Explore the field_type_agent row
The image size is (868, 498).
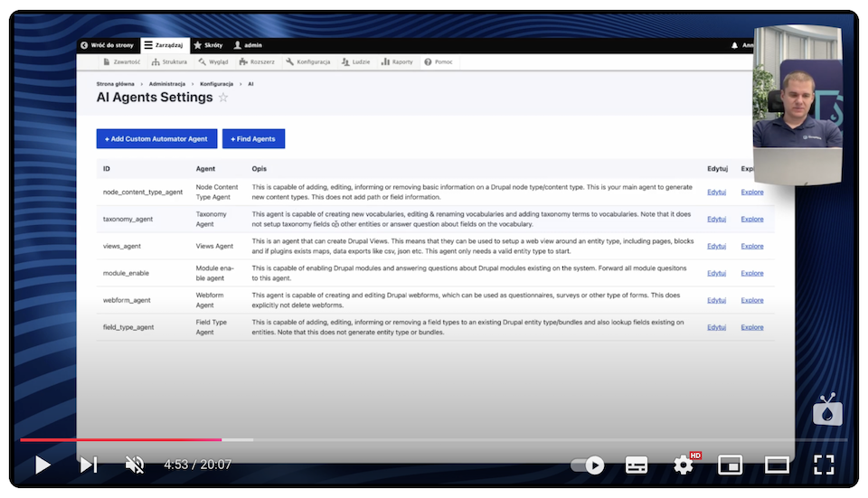click(x=751, y=327)
